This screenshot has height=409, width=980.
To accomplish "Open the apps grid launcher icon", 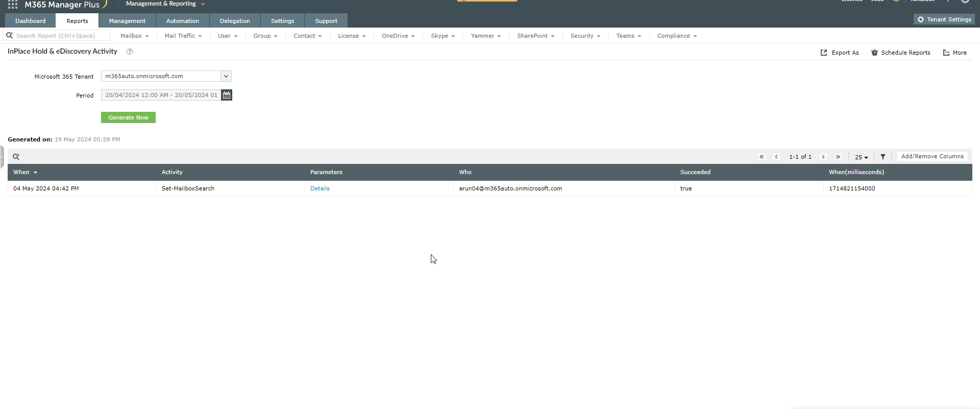I will (x=13, y=5).
